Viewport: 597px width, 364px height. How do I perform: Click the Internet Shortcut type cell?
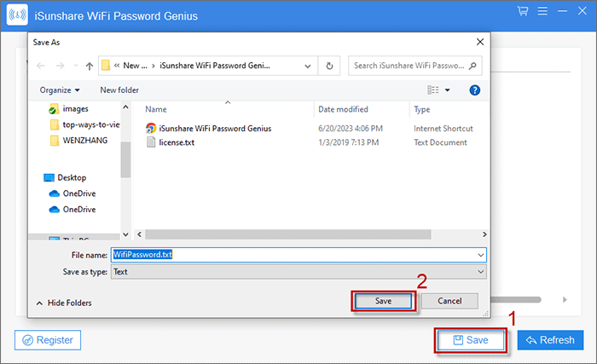click(443, 129)
